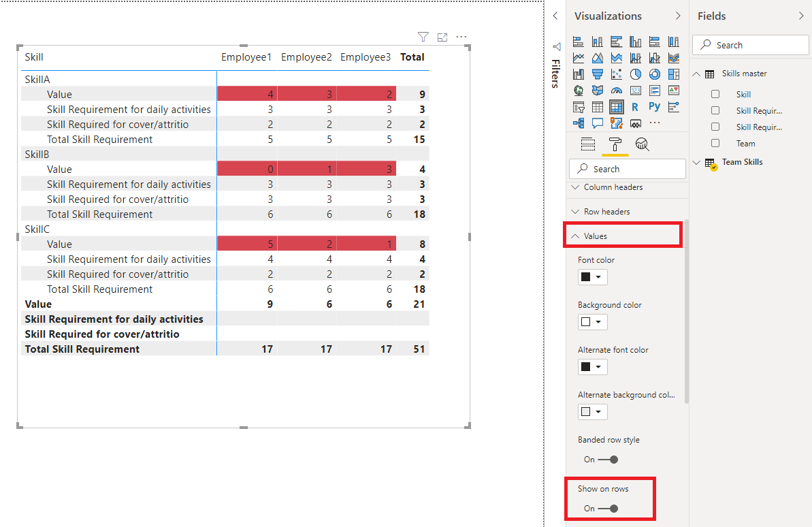Click the Skill column header
Image resolution: width=812 pixels, height=527 pixels.
coord(34,57)
